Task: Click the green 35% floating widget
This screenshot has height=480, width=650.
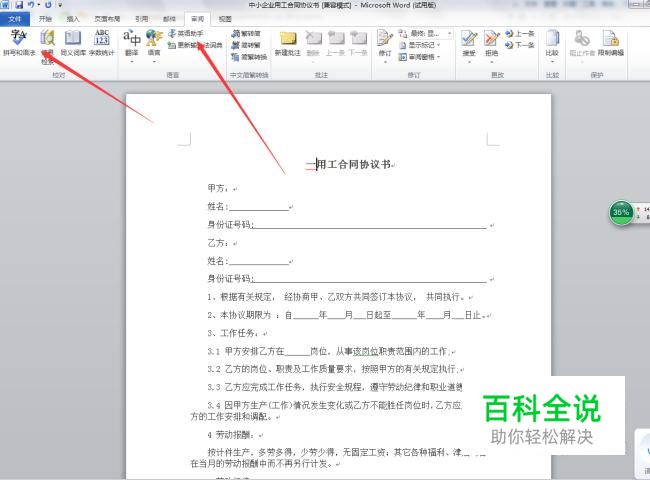Action: pos(621,212)
